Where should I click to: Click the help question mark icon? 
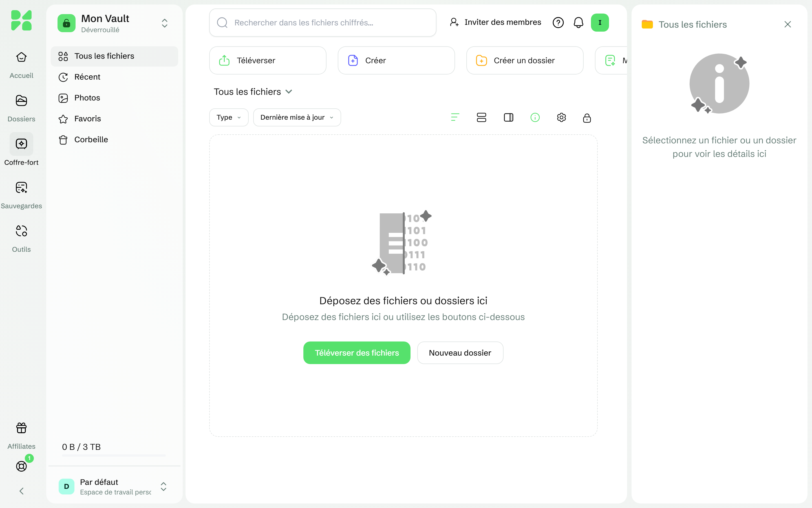[558, 23]
